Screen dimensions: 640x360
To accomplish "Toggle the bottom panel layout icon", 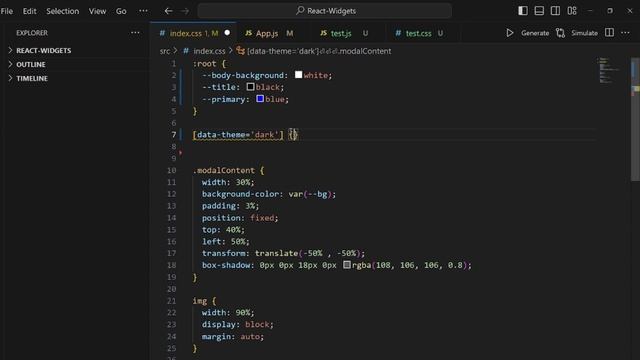I will 539,11.
